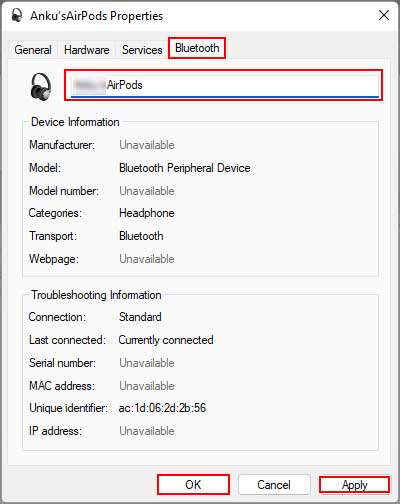Image resolution: width=400 pixels, height=504 pixels.
Task: Confirm changes with the OK button
Action: pyautogui.click(x=193, y=484)
